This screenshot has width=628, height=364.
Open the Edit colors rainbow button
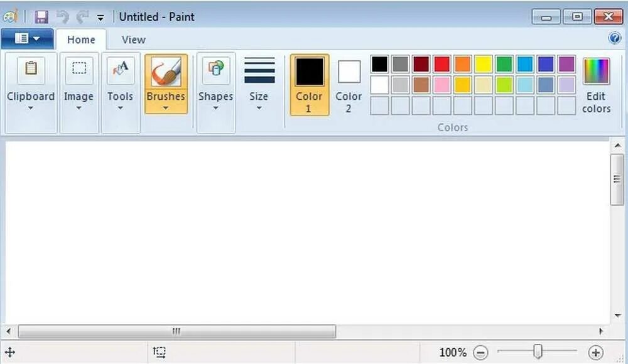597,85
